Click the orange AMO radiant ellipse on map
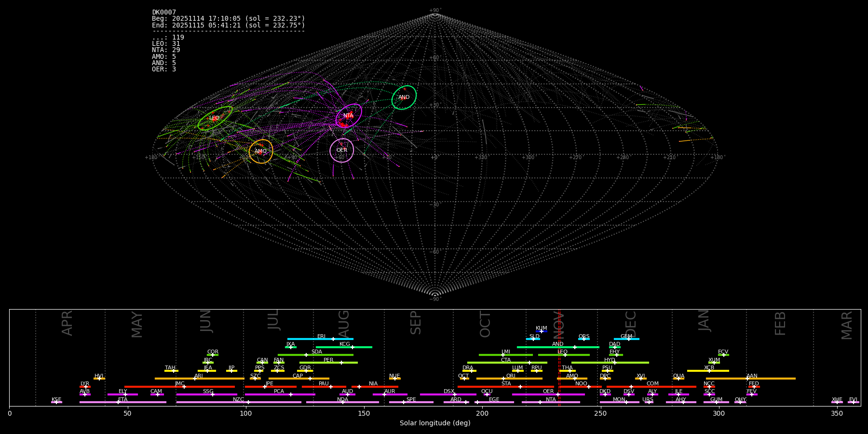The height and width of the screenshot is (434, 868). pos(261,151)
